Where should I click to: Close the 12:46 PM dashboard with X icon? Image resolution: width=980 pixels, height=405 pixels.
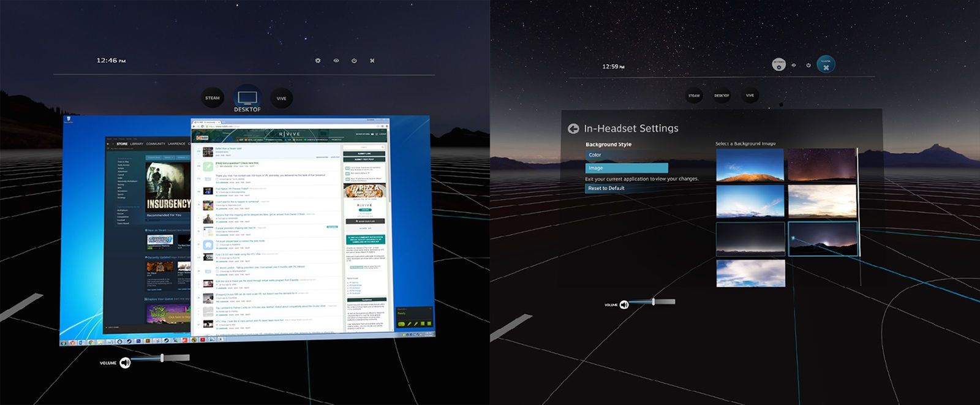pos(372,61)
